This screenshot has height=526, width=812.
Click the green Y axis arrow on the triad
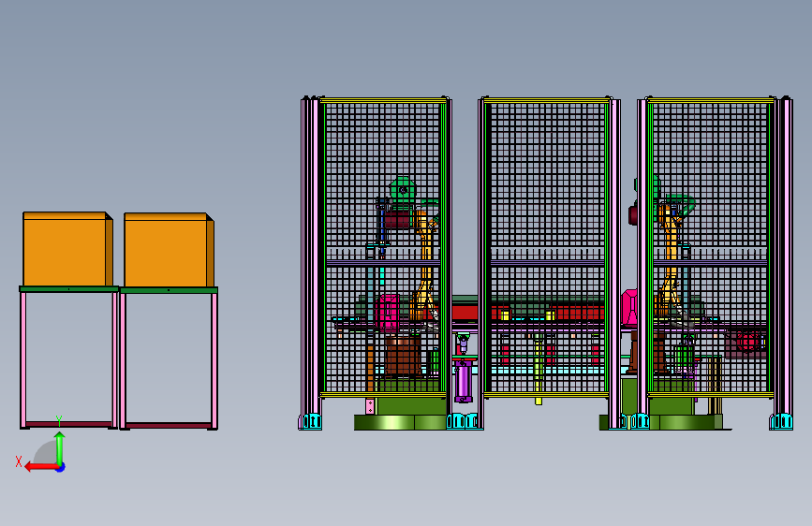click(60, 447)
